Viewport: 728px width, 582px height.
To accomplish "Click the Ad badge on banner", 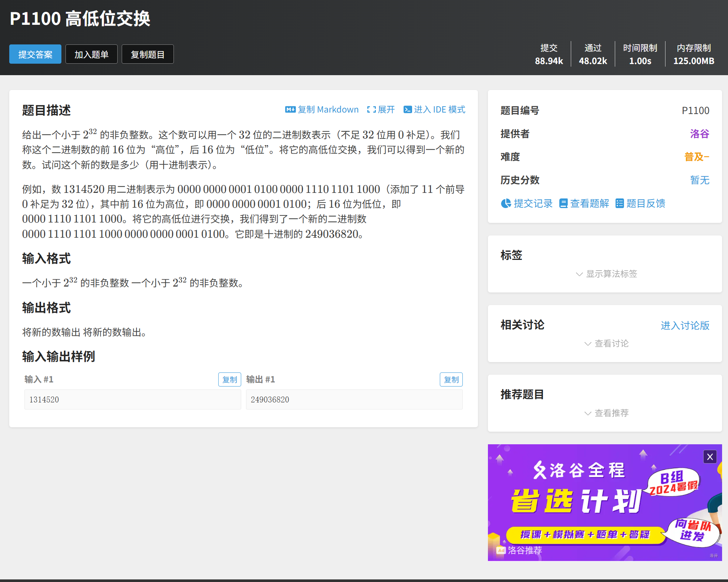I will 501,550.
